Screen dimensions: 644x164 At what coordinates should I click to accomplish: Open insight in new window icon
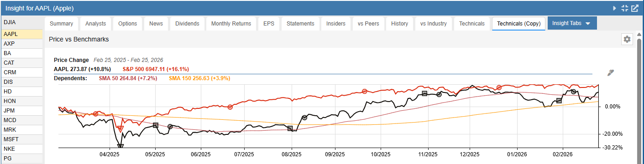pos(634,8)
